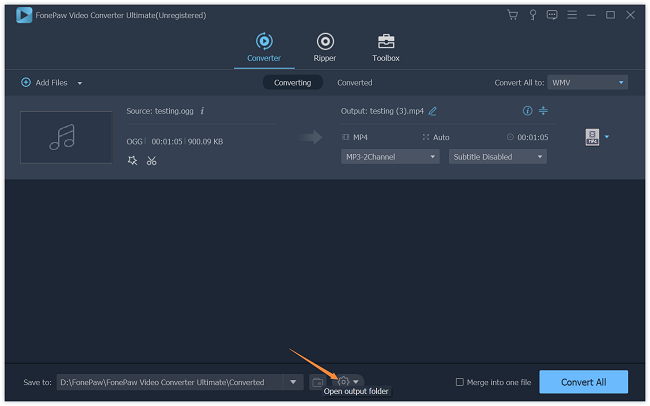The width and height of the screenshot is (650, 406).
Task: Click the key register icon
Action: (533, 15)
